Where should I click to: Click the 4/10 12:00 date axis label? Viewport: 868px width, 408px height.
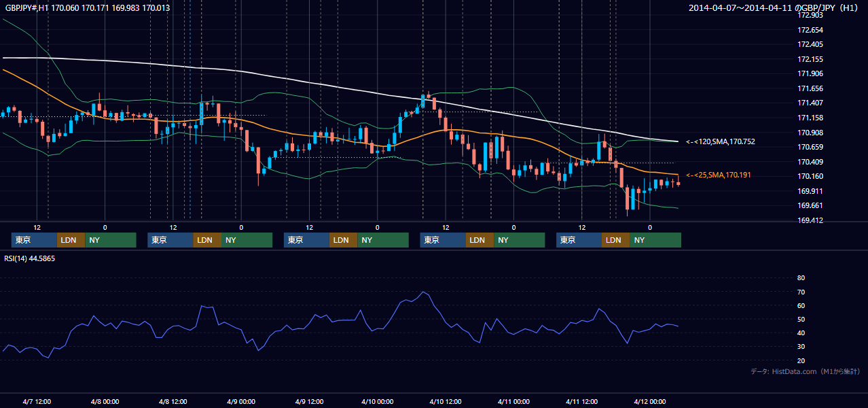[x=445, y=401]
